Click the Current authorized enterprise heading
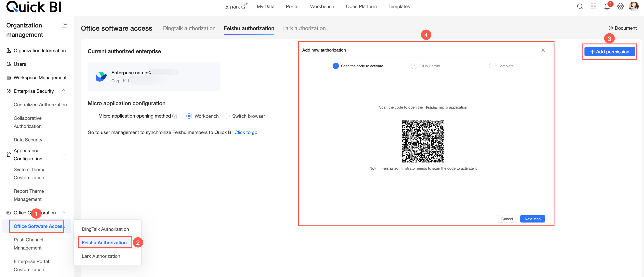Viewport: 644px width, 277px height. [x=124, y=51]
